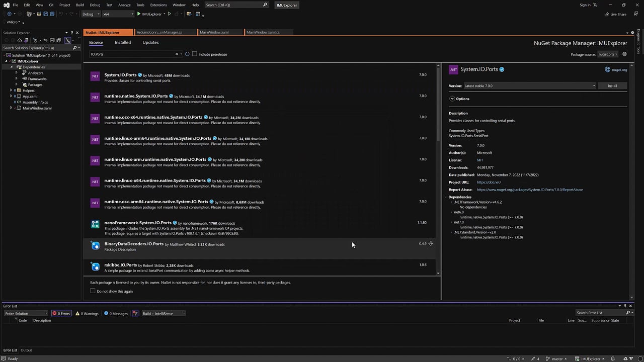Open the Analyze menu

tap(124, 5)
